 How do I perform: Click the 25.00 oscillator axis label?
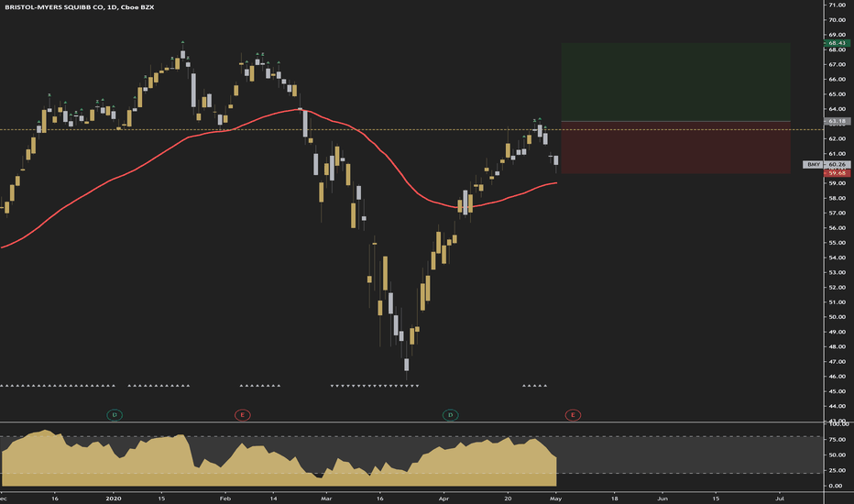click(x=838, y=470)
